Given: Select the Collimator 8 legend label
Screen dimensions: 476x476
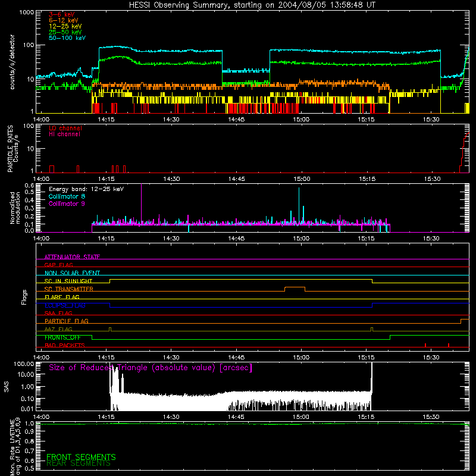Looking at the screenshot, I should (67, 196).
